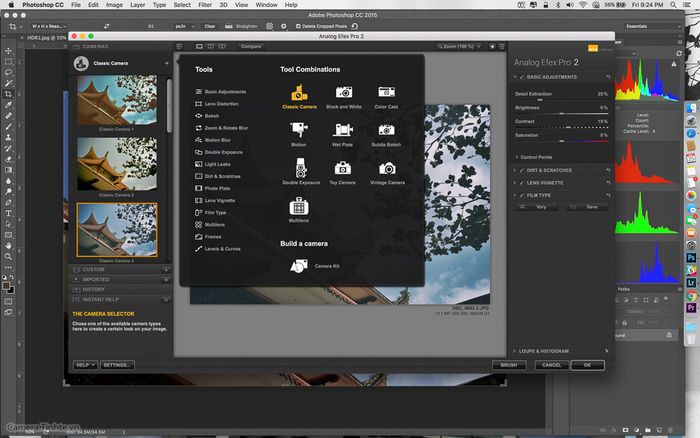Open the Window menu
Viewport: 700px width, 438px height.
[267, 5]
